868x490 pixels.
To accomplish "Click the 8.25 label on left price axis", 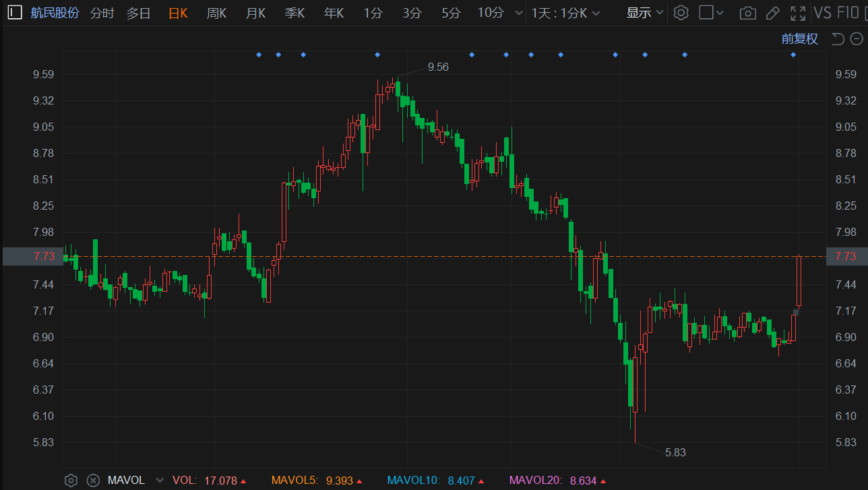I will coord(44,206).
